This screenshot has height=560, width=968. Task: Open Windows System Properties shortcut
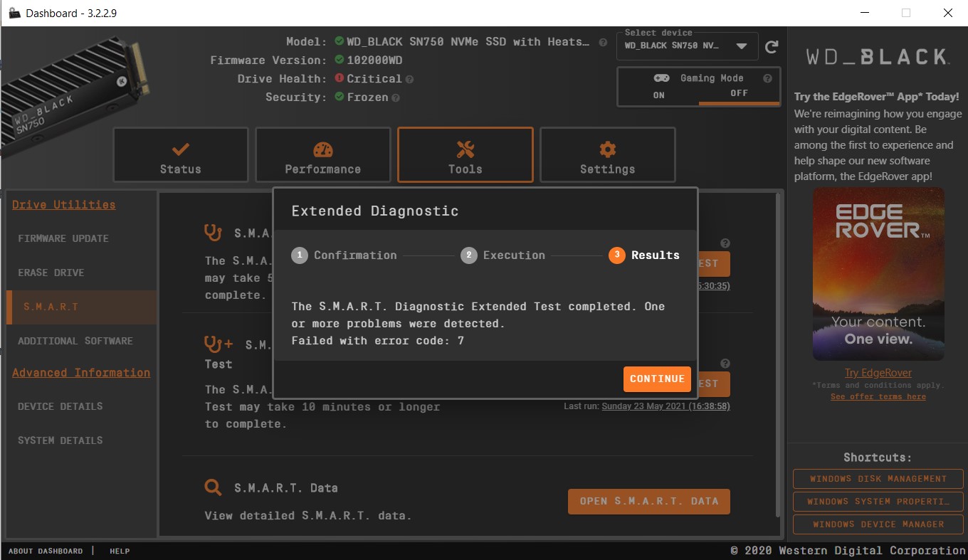tap(878, 502)
